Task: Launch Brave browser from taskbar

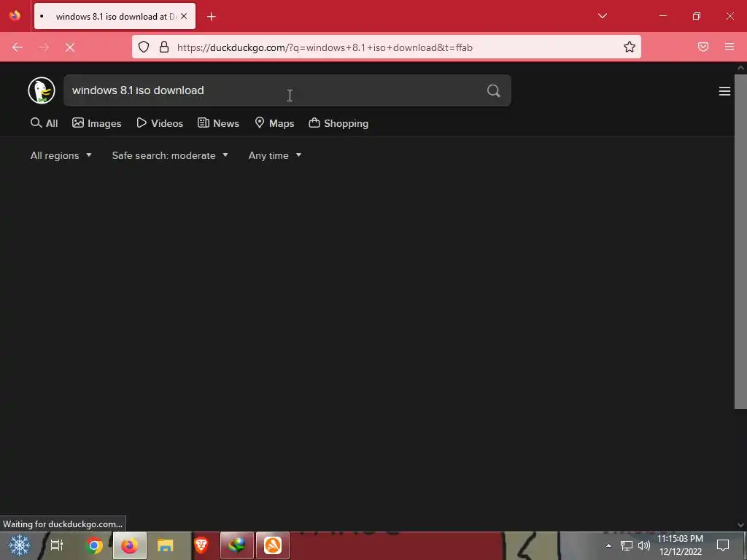Action: 201,545
